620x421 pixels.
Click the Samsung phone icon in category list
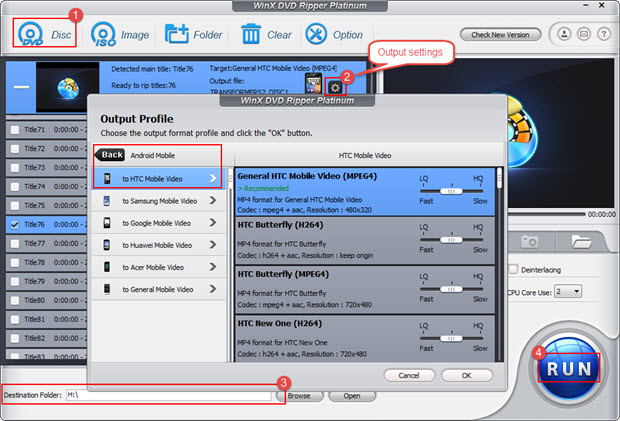click(107, 201)
